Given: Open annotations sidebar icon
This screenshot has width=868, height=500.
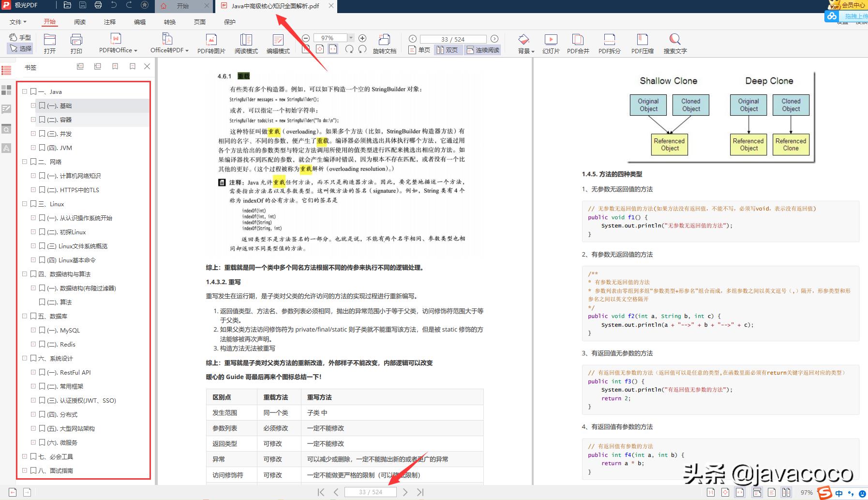Looking at the screenshot, I should 6,109.
